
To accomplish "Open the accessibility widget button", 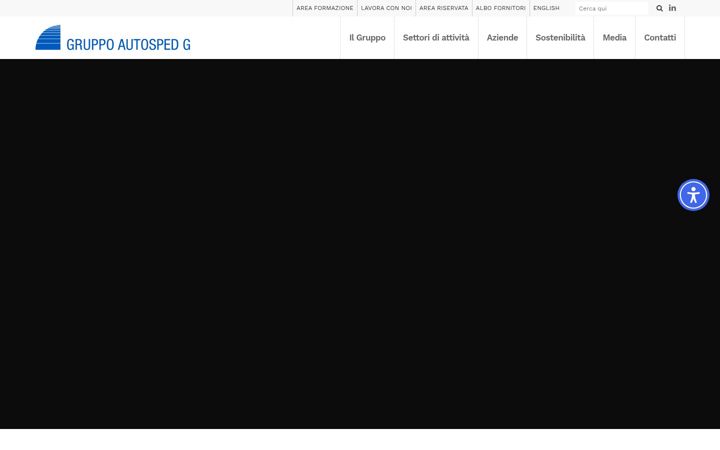I will pos(693,195).
